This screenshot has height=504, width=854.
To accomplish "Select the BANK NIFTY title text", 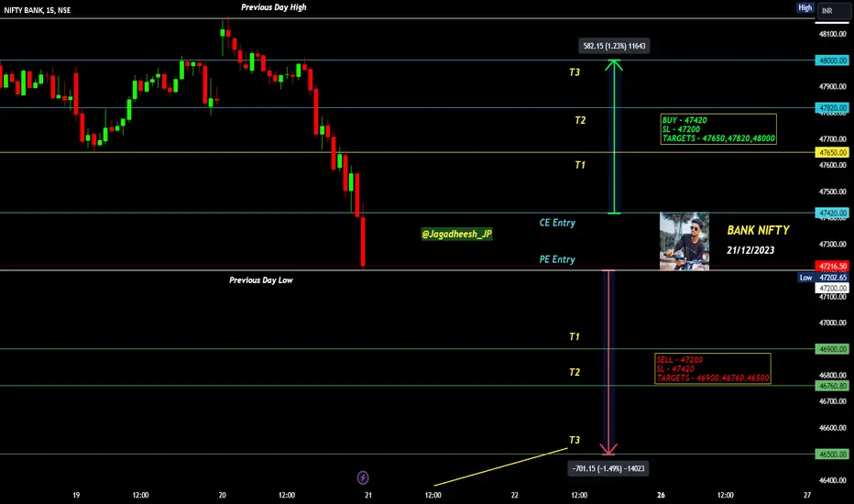I will click(758, 230).
